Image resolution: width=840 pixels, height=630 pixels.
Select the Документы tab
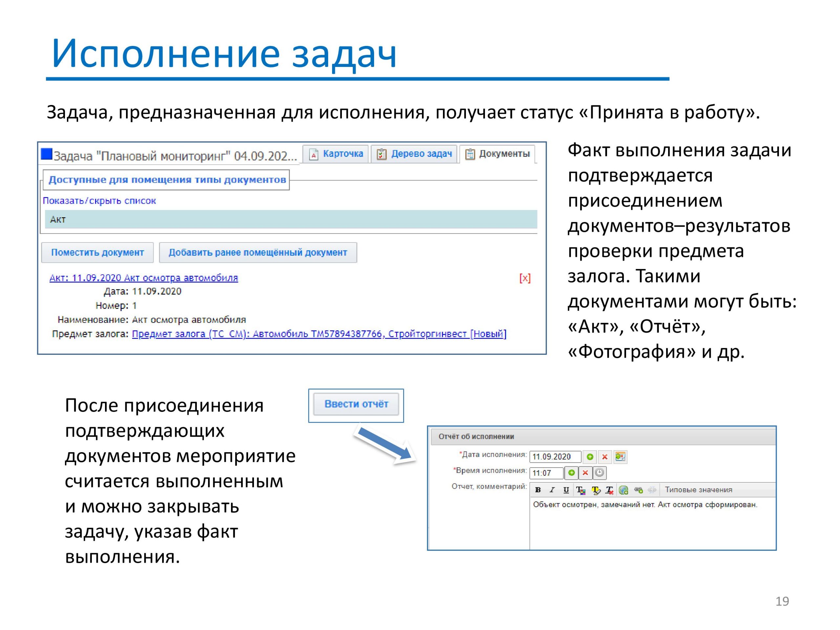(x=497, y=154)
